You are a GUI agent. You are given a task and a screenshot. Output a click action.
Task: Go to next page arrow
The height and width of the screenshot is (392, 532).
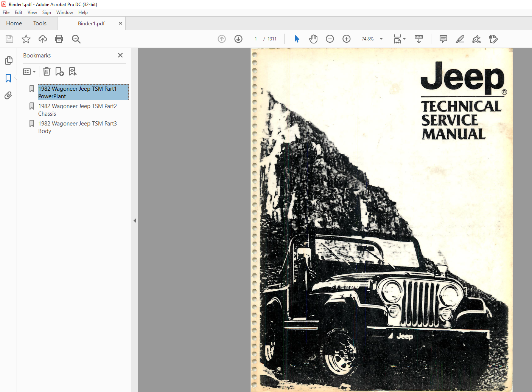(x=238, y=39)
